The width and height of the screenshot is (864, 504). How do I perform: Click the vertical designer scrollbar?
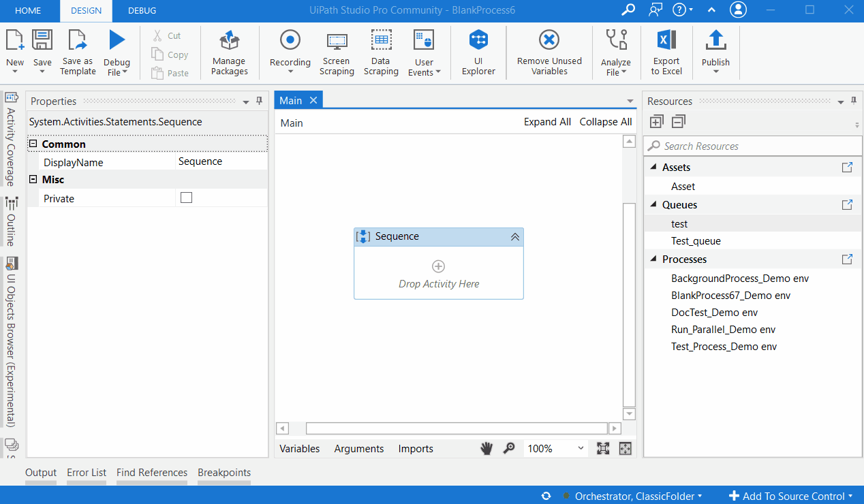[x=630, y=305]
